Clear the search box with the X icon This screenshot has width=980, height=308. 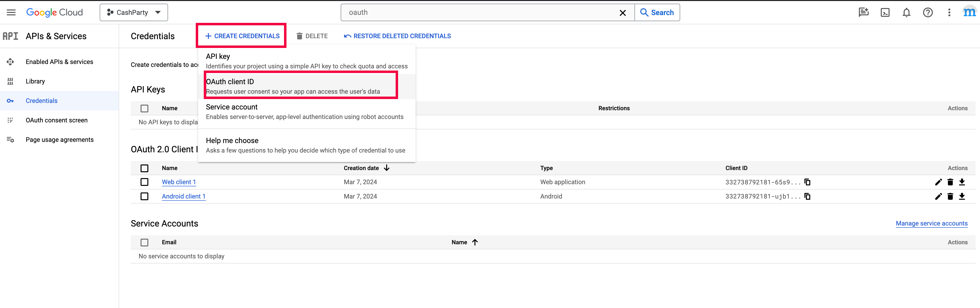click(622, 13)
